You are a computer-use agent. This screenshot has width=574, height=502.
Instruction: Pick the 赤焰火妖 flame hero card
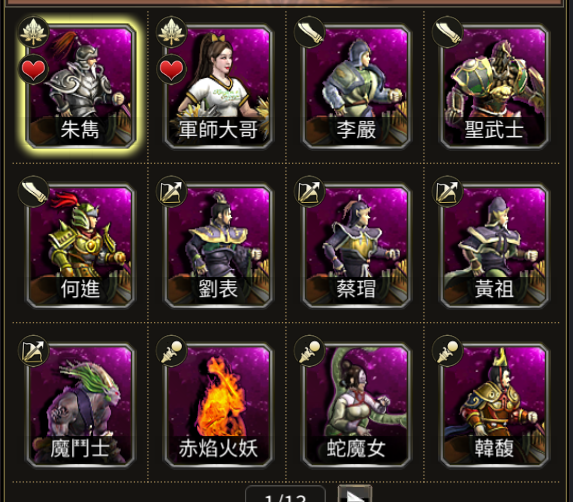click(x=218, y=405)
